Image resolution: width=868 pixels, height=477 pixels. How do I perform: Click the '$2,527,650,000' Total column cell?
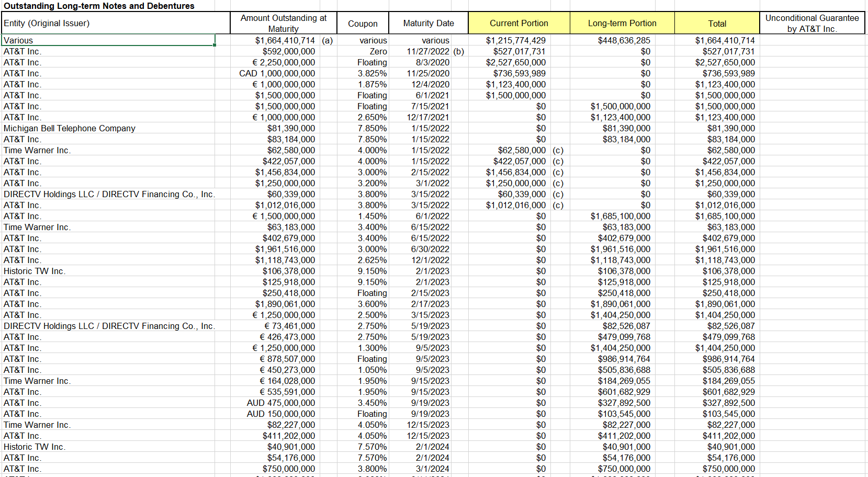[x=717, y=62]
